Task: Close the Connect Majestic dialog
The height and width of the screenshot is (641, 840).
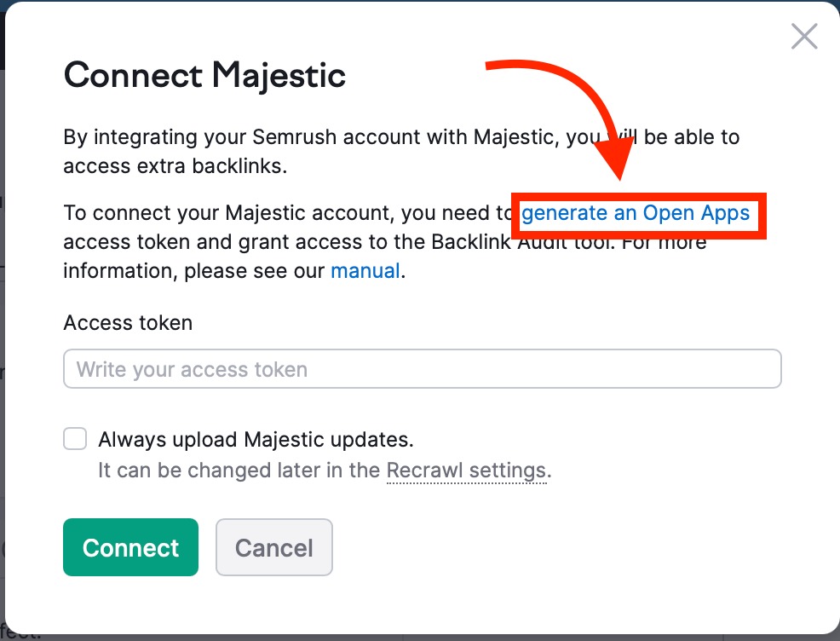Action: point(803,36)
